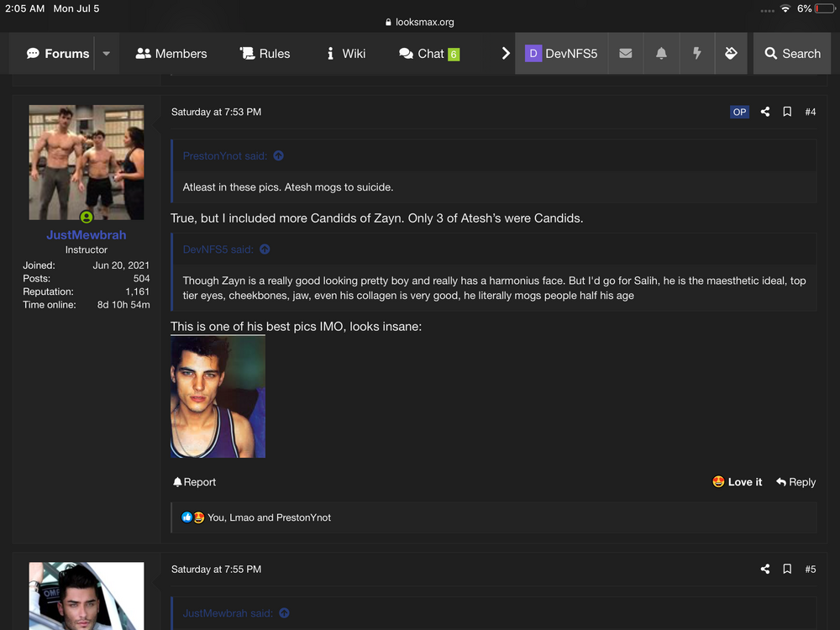Jump to PrestonYnot's quoted post arrow
Image resolution: width=840 pixels, height=630 pixels.
pyautogui.click(x=279, y=155)
